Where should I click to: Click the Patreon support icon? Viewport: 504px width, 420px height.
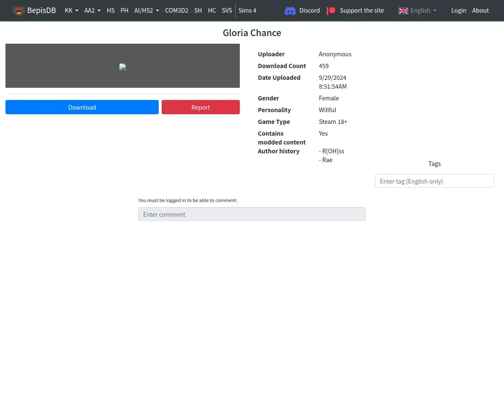point(331,10)
